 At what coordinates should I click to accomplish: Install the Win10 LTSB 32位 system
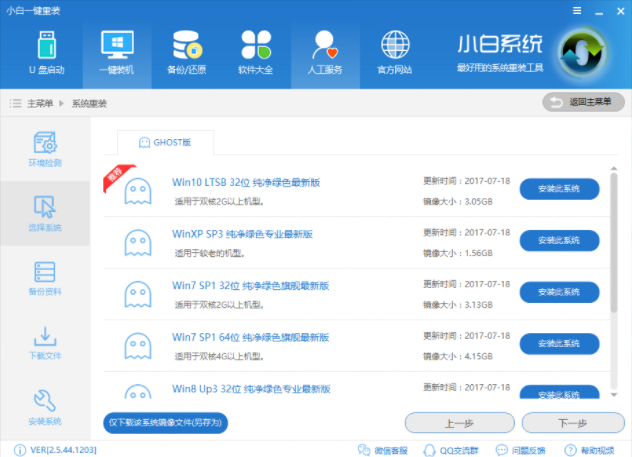click(x=559, y=189)
